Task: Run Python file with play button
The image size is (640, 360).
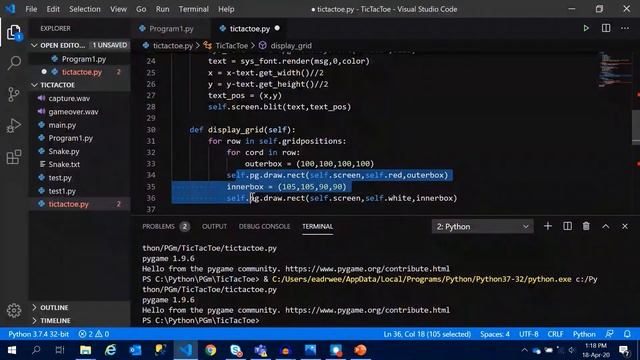Action: click(586, 28)
